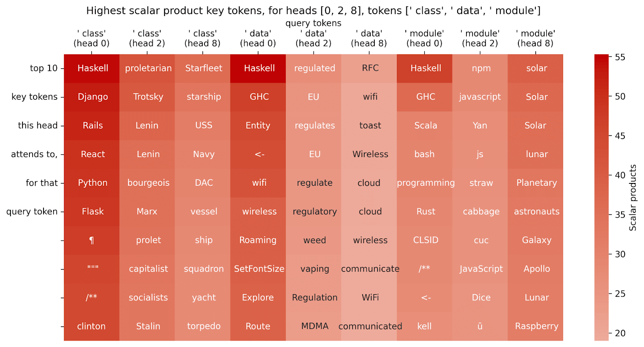Screen dimensions: 644x347
Task: Select the 'npm' heatmap cell
Action: click(x=481, y=68)
